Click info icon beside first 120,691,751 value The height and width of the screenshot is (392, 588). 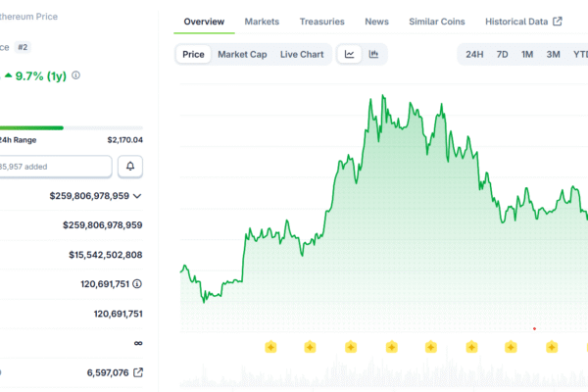[x=136, y=284]
